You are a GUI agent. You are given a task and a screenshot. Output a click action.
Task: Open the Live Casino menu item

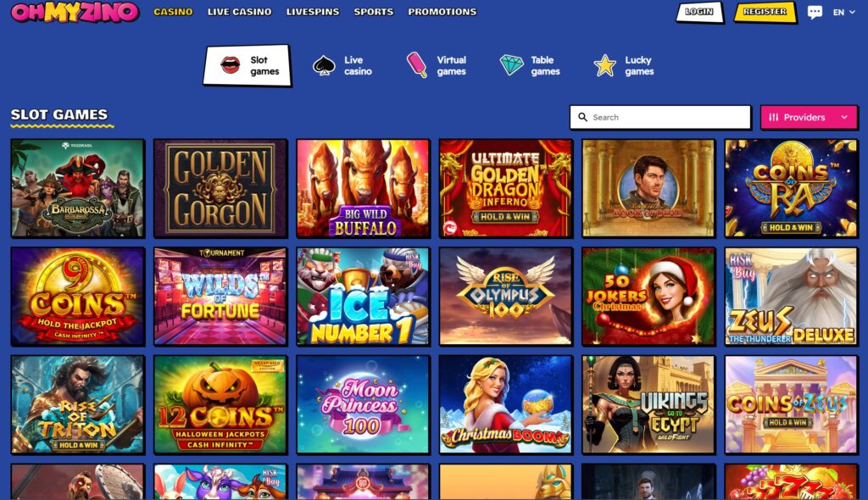click(x=239, y=12)
